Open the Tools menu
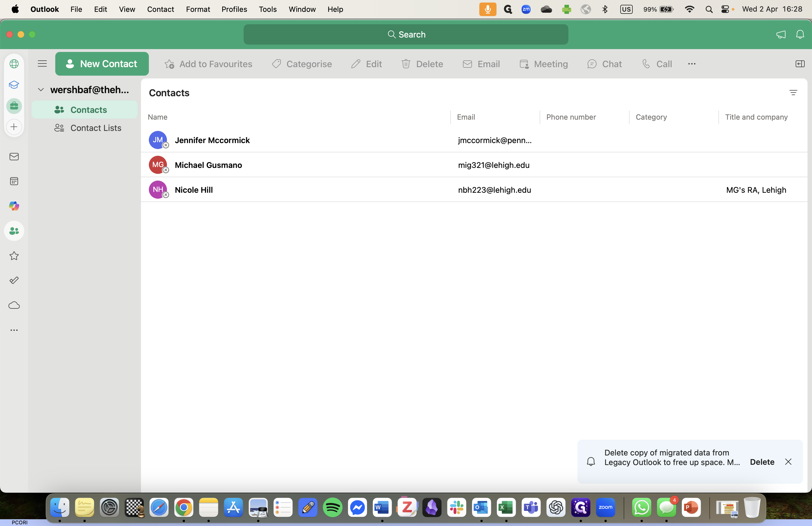The height and width of the screenshot is (526, 812). click(x=268, y=9)
